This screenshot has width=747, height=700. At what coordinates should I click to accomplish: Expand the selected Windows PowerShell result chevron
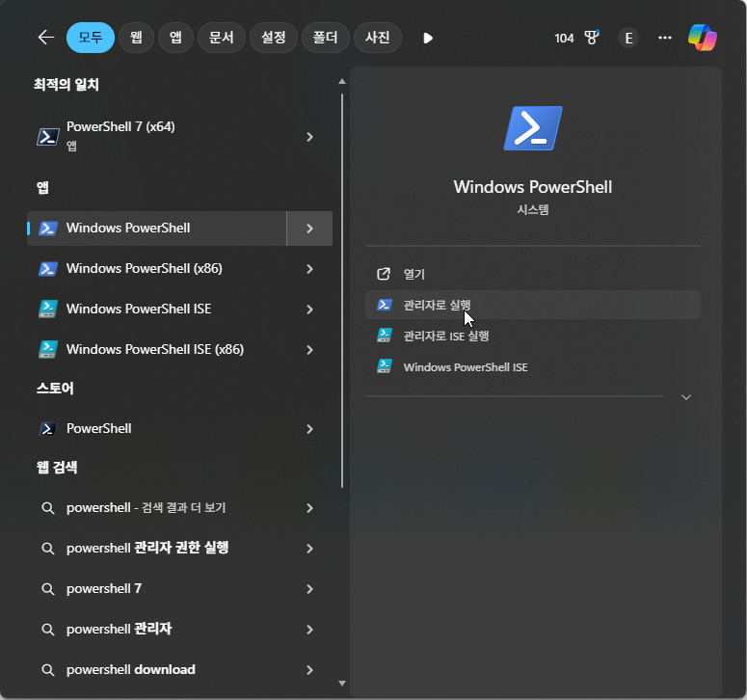click(x=309, y=229)
